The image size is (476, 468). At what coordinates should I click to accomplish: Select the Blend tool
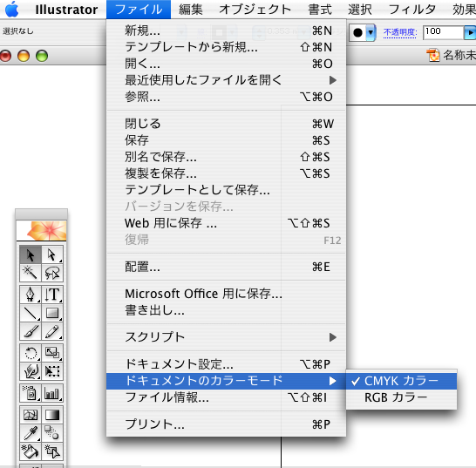tap(52, 433)
